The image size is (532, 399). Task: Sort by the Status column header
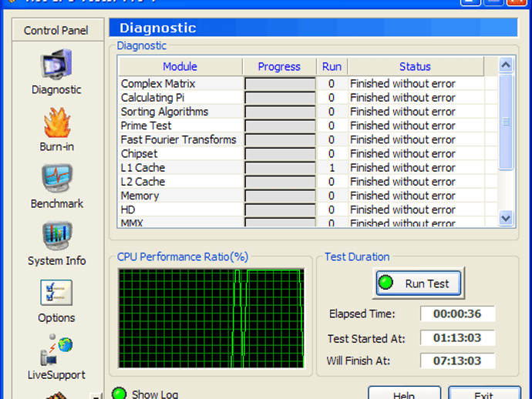pos(416,66)
